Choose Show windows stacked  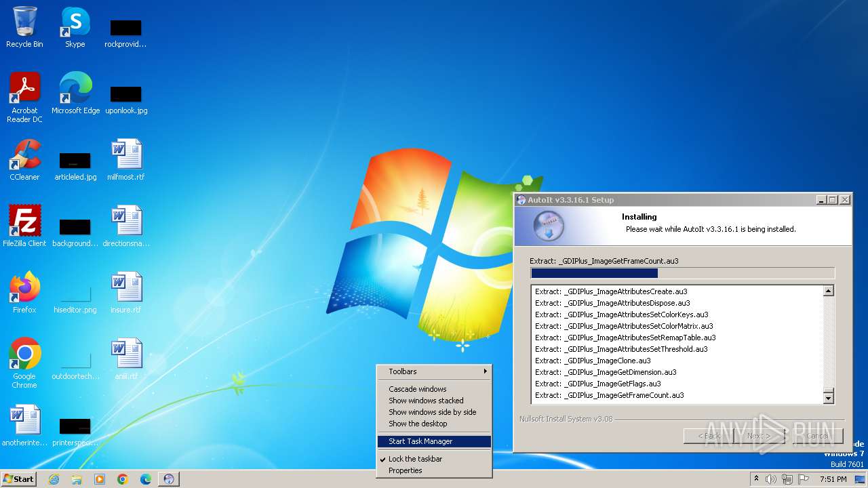(x=434, y=401)
